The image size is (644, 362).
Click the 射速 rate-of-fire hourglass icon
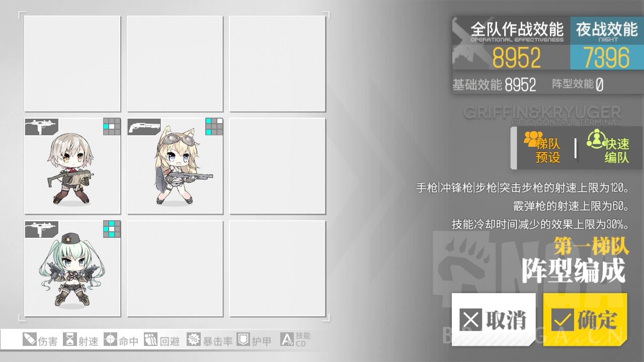click(x=71, y=339)
